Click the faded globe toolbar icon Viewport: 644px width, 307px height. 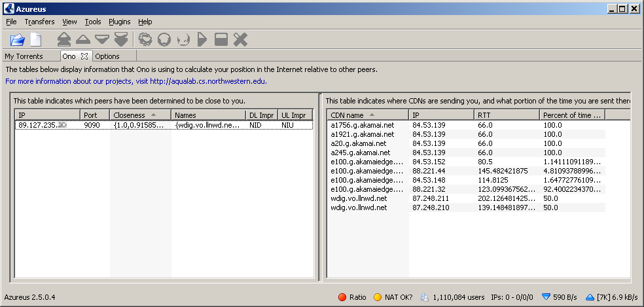[x=183, y=39]
